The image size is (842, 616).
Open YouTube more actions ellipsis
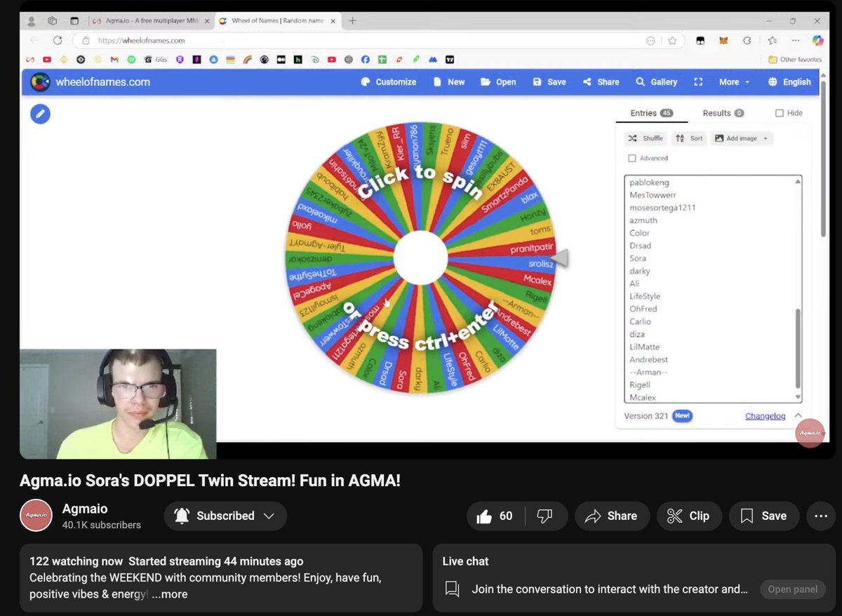coord(821,516)
